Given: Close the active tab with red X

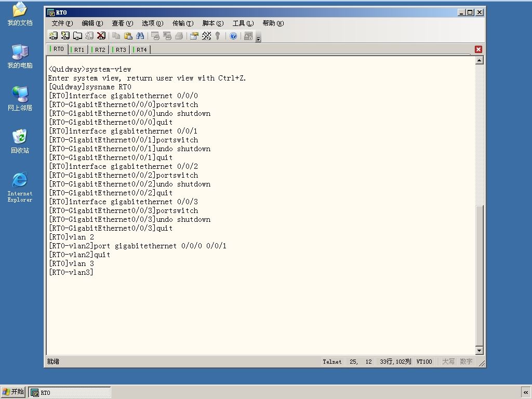Looking at the screenshot, I should coord(478,49).
